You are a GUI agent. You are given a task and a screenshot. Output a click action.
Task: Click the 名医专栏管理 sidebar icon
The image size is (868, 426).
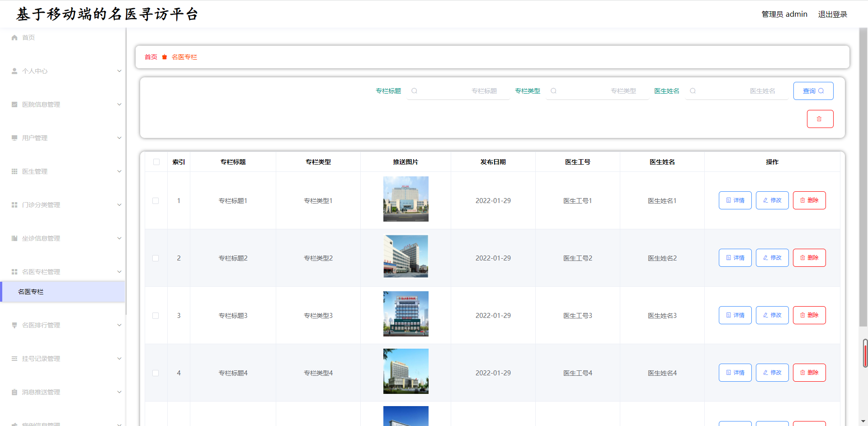coord(14,272)
